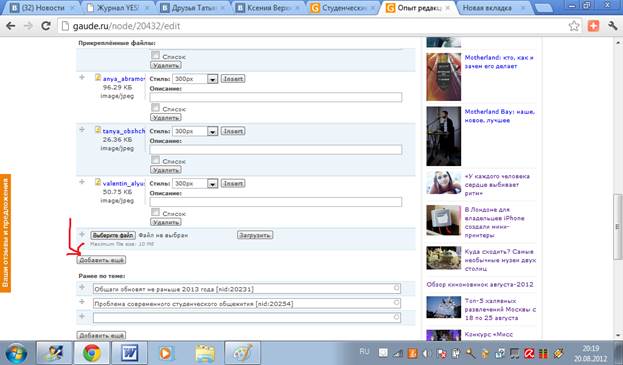Click Удалить under anya_abramo file
Image resolution: width=623 pixels, height=365 pixels.
pyautogui.click(x=166, y=118)
